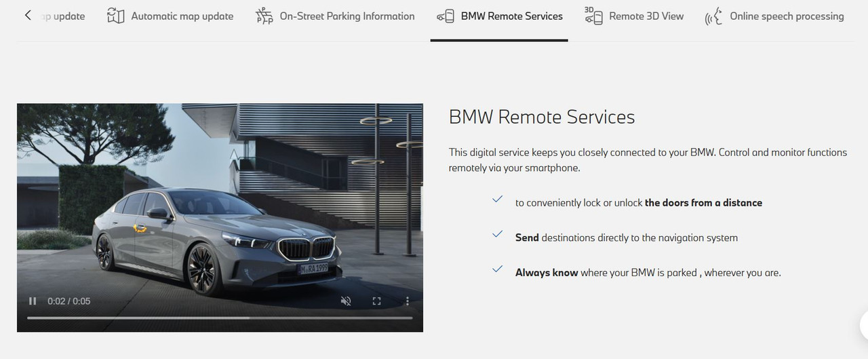
Task: Switch to the Remote 3D View tab
Action: pyautogui.click(x=634, y=16)
